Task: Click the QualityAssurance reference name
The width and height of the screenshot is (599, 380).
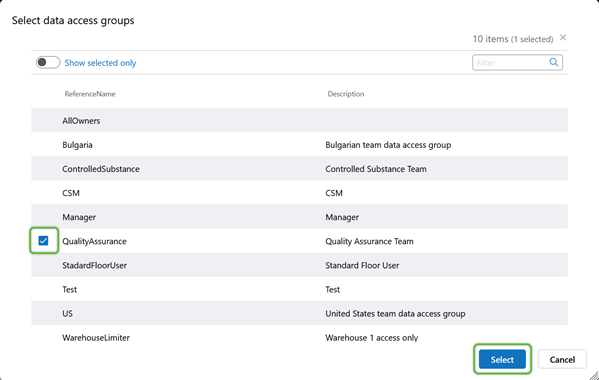Action: (94, 241)
